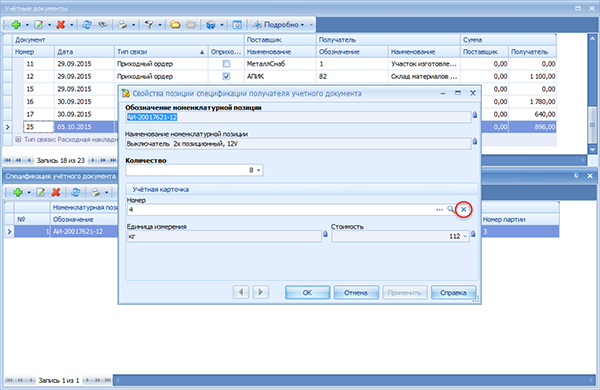Delete specification row with lower red X
This screenshot has width=600, height=390.
pos(56,193)
